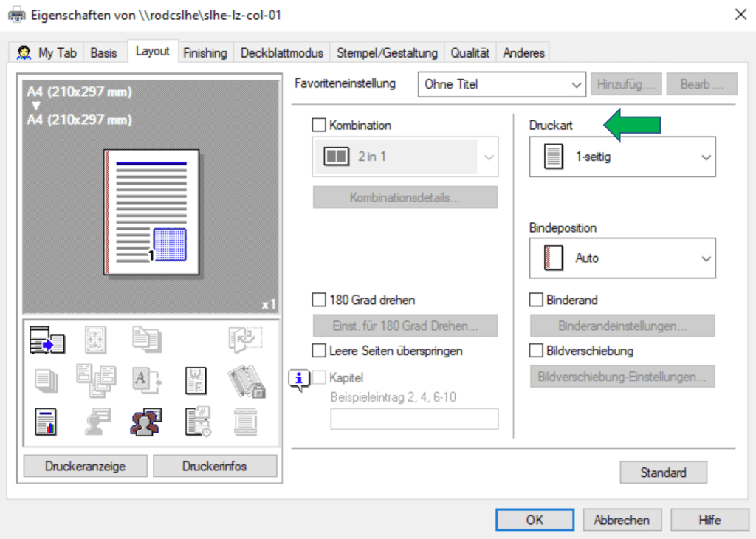Viewport: 756px width, 539px height.
Task: Click the blue info icon beside Kapitel
Action: tap(298, 380)
